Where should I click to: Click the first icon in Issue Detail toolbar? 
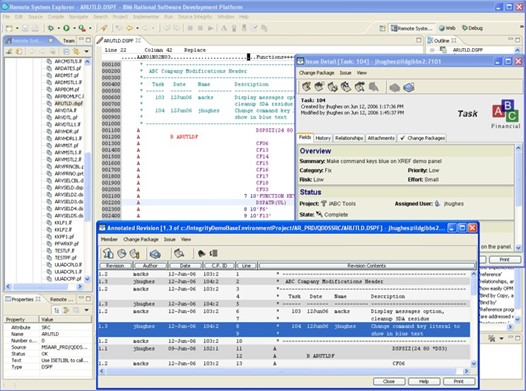(x=306, y=87)
